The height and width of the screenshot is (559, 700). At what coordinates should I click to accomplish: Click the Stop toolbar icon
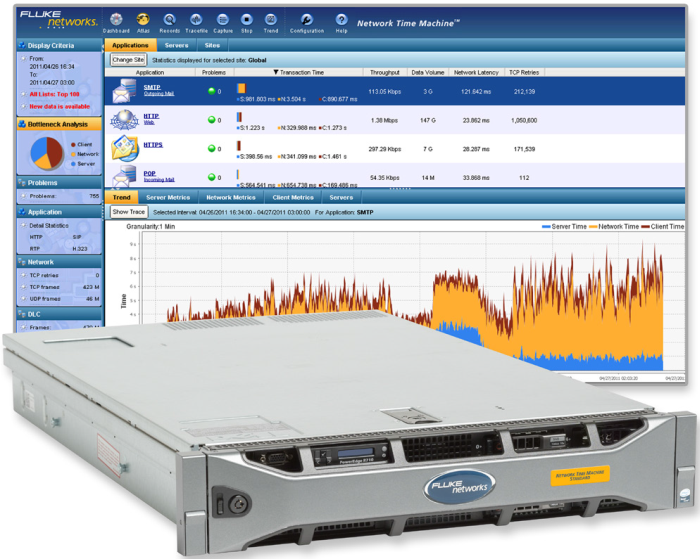(246, 20)
